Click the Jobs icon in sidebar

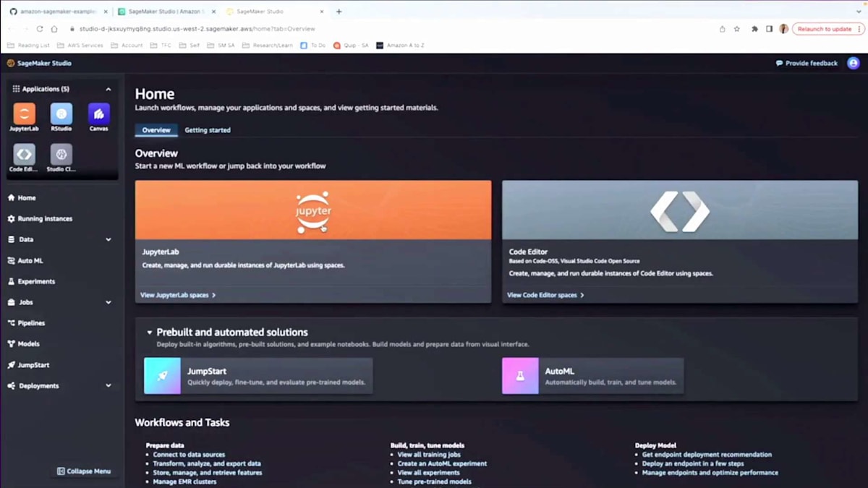tap(11, 302)
